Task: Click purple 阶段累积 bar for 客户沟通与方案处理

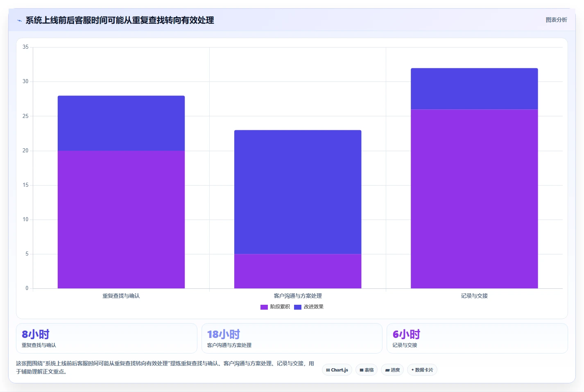Action: pos(298,271)
